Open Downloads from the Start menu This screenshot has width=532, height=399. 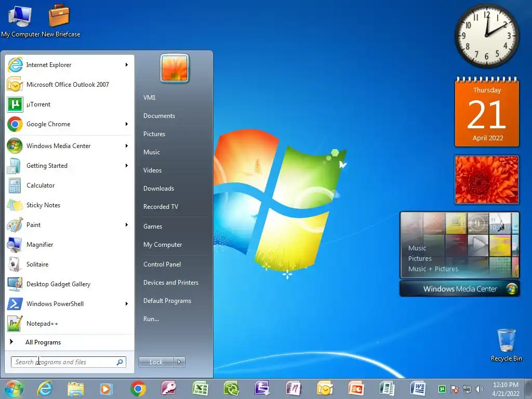(158, 188)
